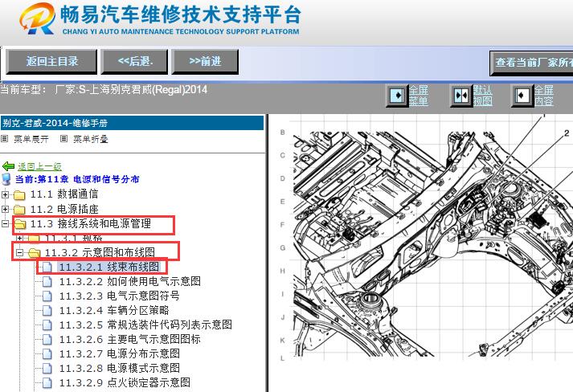
Task: Expand the 11.2 电源插座 node
Action: 5,210
